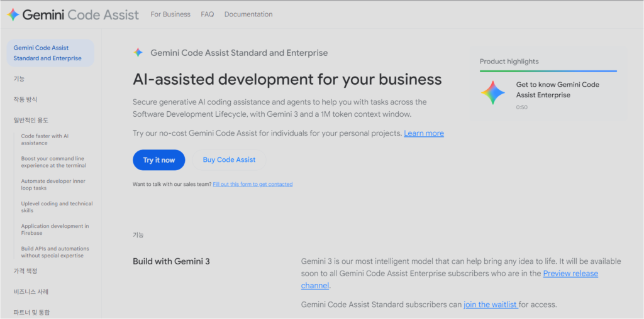Click the Buy Code Assist button
The width and height of the screenshot is (644, 319).
[x=229, y=160]
